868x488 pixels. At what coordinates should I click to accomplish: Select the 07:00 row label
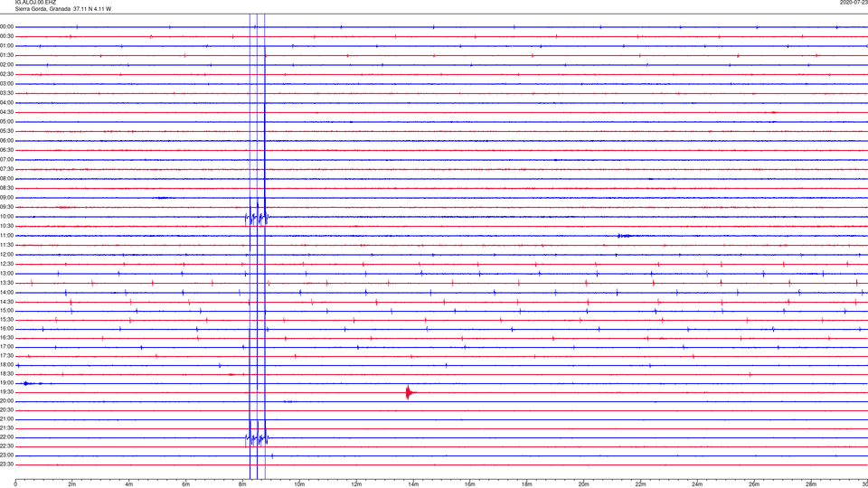(7, 159)
